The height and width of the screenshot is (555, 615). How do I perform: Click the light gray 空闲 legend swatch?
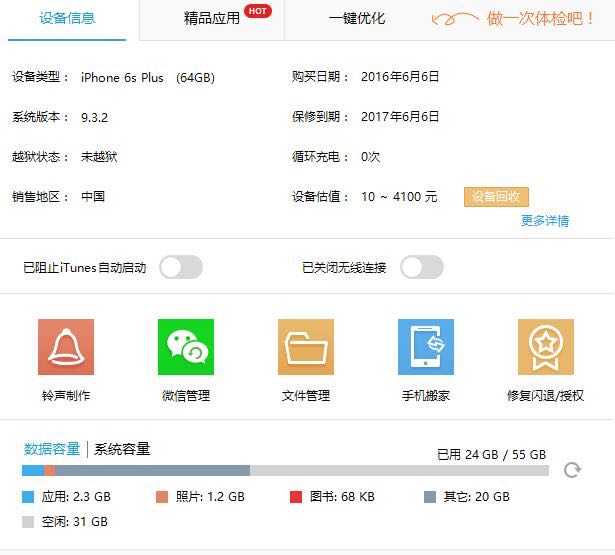coord(28,522)
